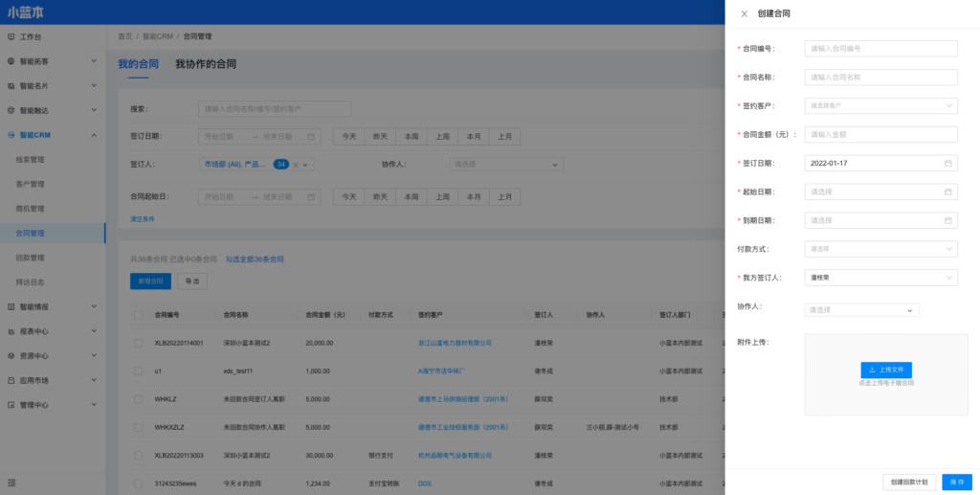
Task: Check the row for contract XLB20220114001
Action: tap(139, 342)
